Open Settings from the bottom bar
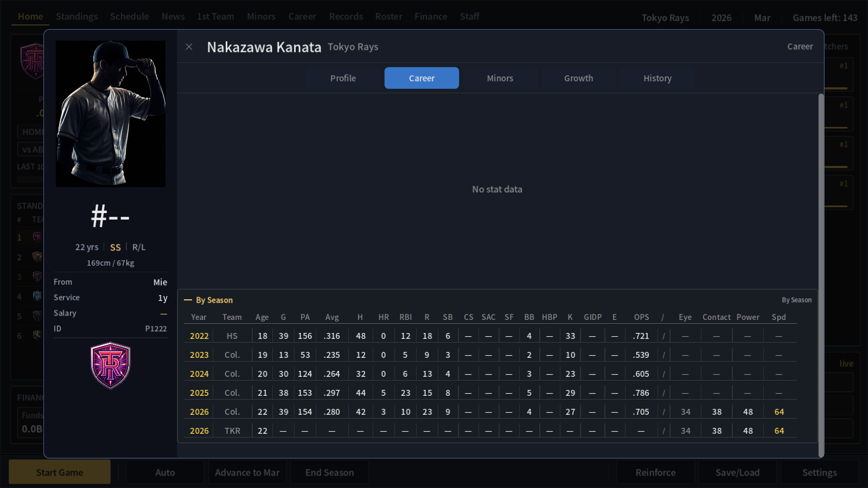Viewport: 868px width, 488px height. 819,472
